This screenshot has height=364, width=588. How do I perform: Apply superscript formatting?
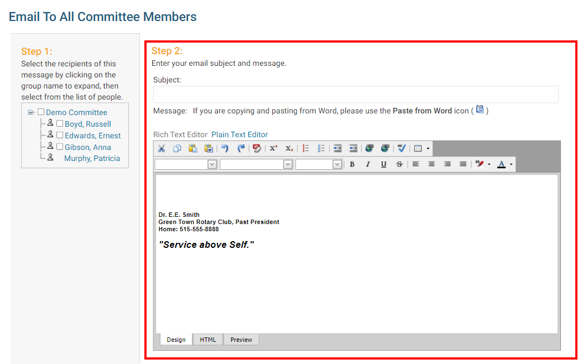pos(273,148)
